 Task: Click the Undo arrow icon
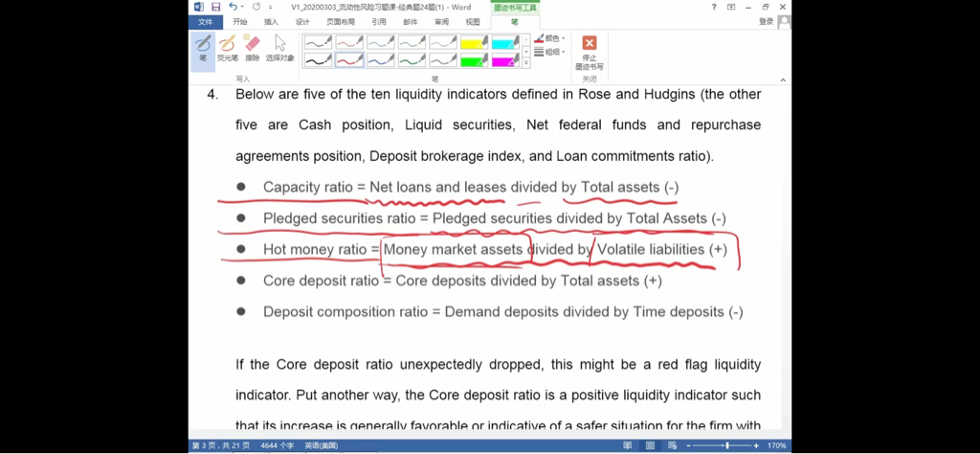tap(233, 7)
